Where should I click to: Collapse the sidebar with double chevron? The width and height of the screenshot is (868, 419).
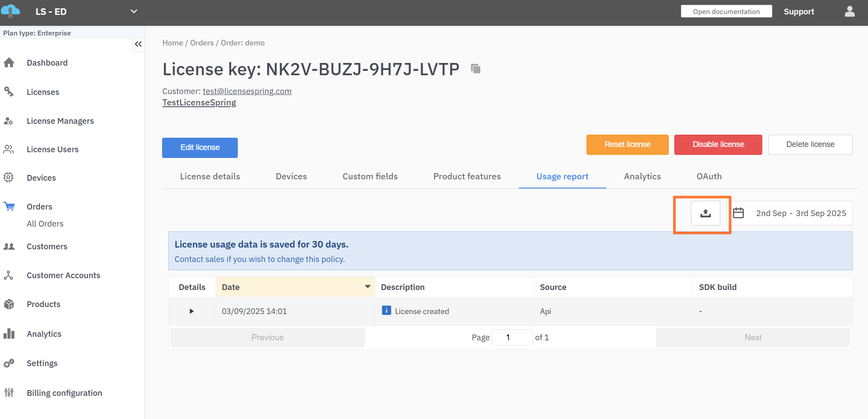pos(138,44)
